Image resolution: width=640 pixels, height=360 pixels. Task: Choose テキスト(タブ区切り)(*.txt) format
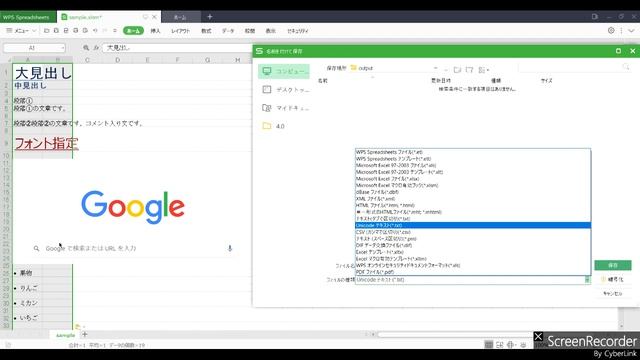[x=473, y=219]
